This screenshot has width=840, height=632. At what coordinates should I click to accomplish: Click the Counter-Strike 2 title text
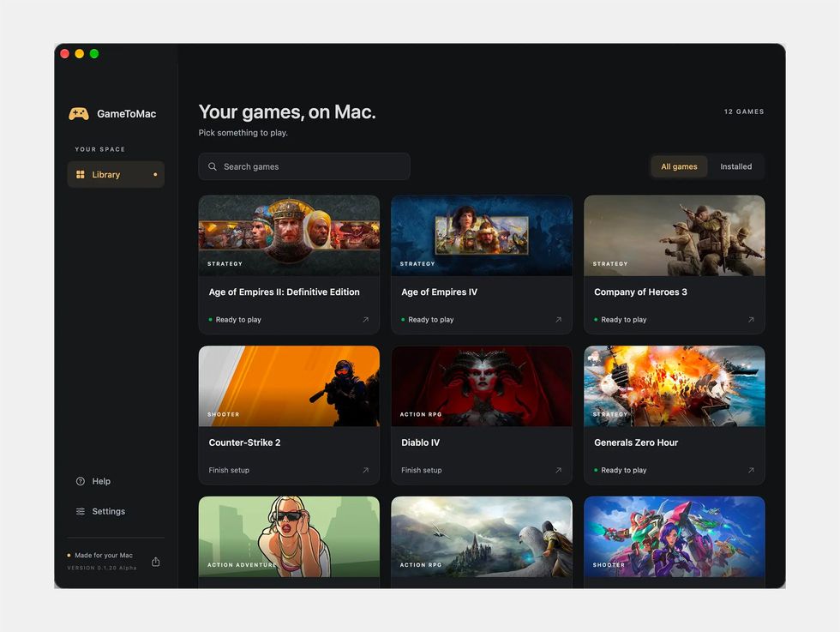pyautogui.click(x=245, y=442)
